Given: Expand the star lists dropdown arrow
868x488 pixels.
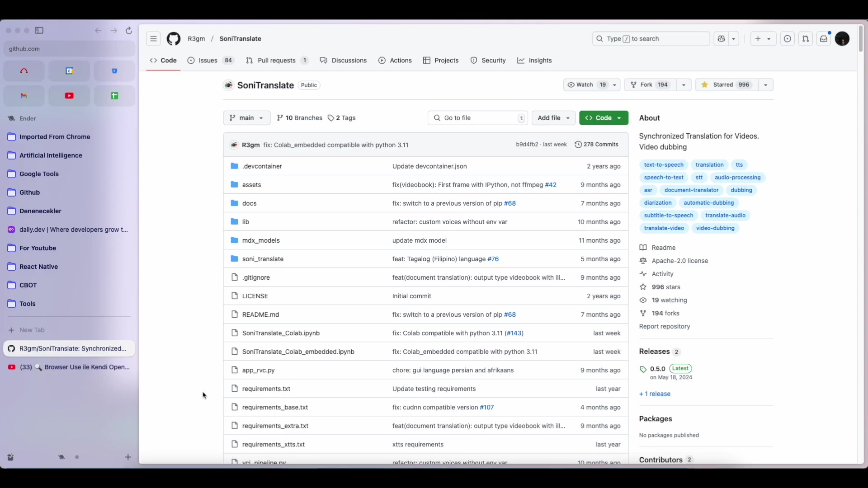Looking at the screenshot, I should pyautogui.click(x=765, y=85).
